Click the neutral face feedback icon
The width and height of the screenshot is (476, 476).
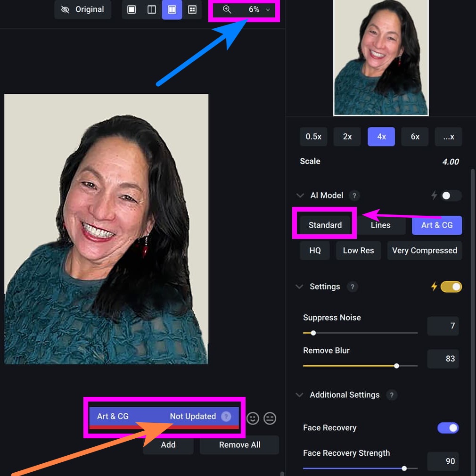point(270,419)
